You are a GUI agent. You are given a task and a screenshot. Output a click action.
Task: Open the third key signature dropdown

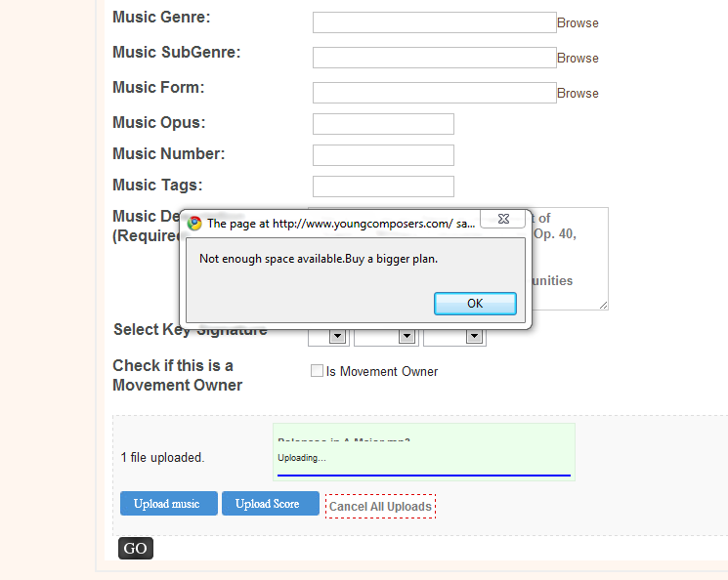click(474, 336)
